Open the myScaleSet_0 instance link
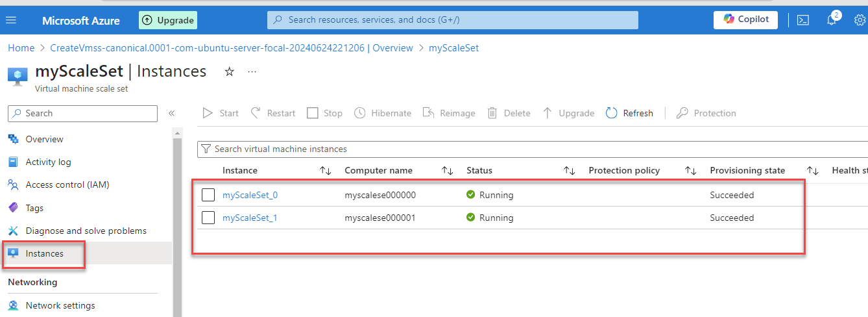 coord(250,195)
